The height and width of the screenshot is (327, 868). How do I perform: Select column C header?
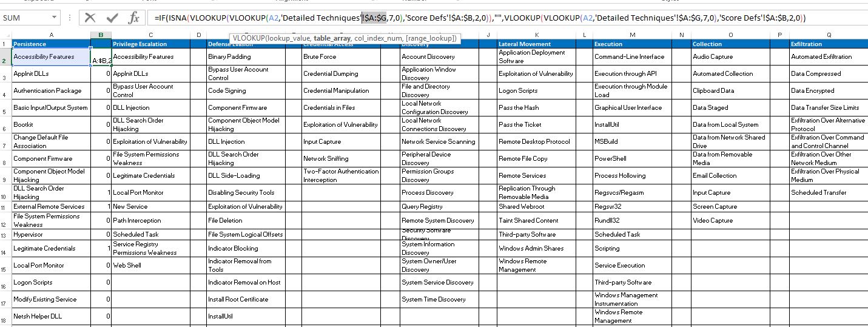(150, 35)
